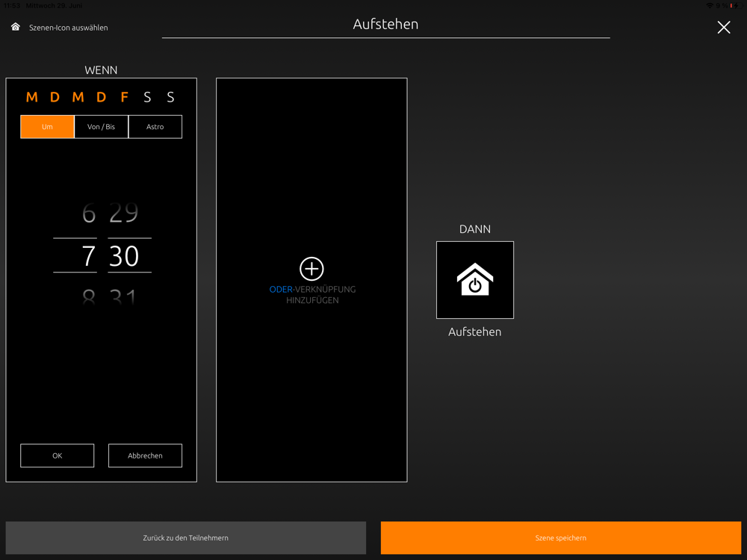Click the Szenen-Icon auswählen label
747x560 pixels.
[x=69, y=28]
